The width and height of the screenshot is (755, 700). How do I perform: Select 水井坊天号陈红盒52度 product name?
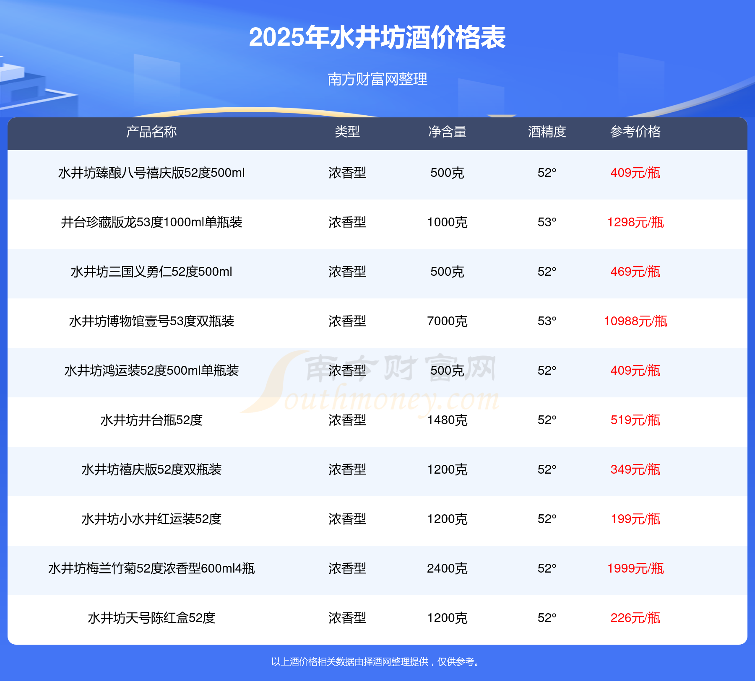coord(151,618)
